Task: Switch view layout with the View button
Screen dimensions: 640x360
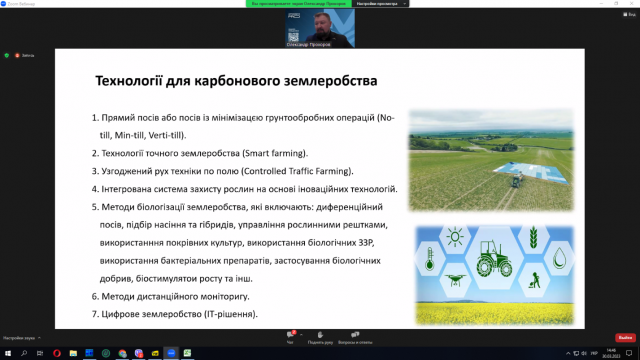Action: 629,14
